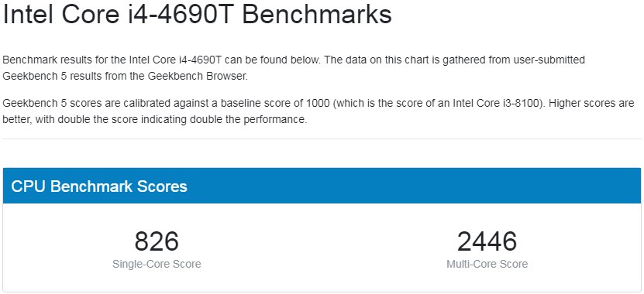This screenshot has height=294, width=644.
Task: Click the Intel Core i4-4690T Benchmarks heading
Action: click(197, 15)
